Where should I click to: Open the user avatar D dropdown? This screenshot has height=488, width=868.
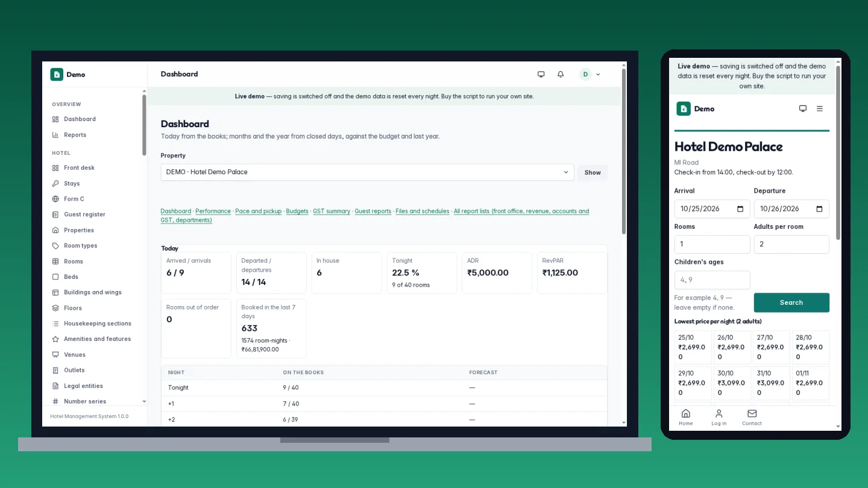590,74
